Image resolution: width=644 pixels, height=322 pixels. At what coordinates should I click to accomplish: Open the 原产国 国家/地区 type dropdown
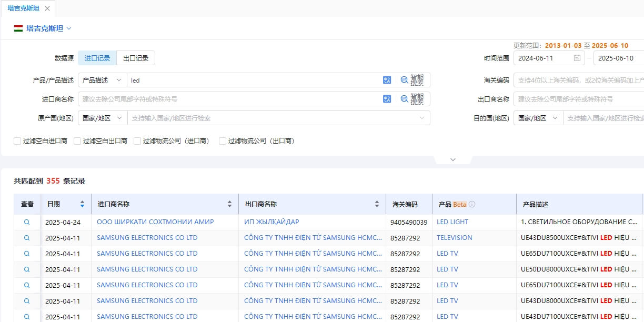[103, 118]
